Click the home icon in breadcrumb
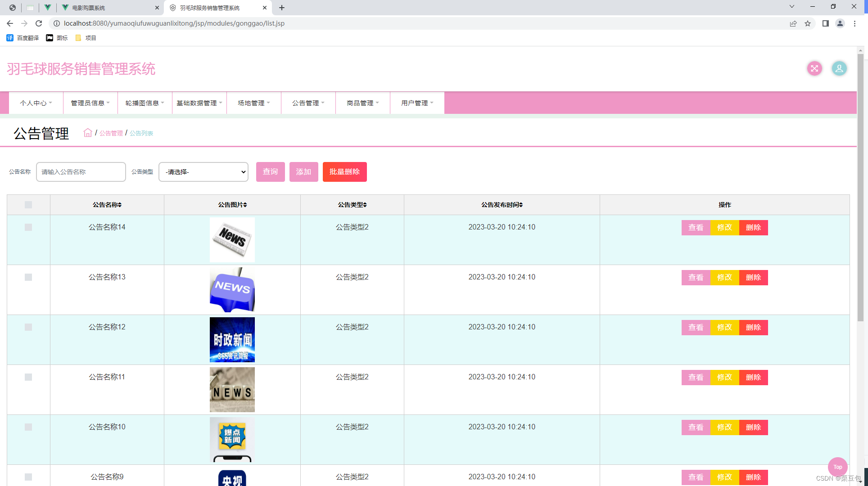Image resolution: width=868 pixels, height=486 pixels. click(x=88, y=133)
